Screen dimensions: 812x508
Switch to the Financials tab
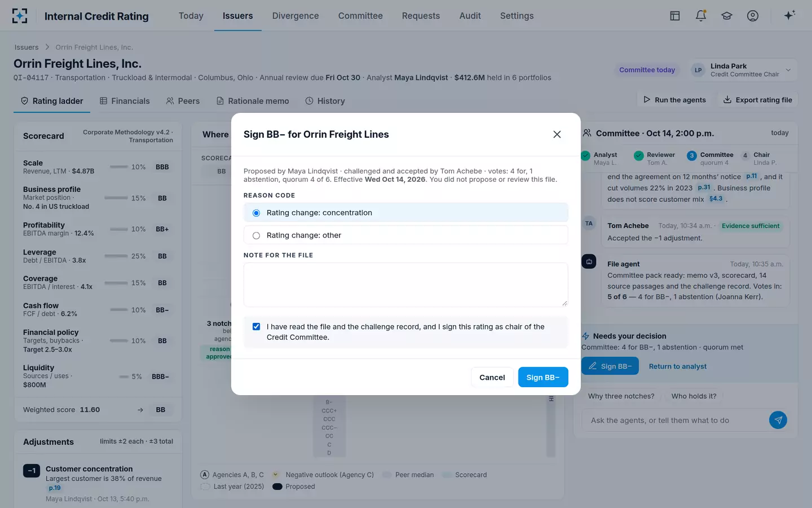[x=125, y=101]
